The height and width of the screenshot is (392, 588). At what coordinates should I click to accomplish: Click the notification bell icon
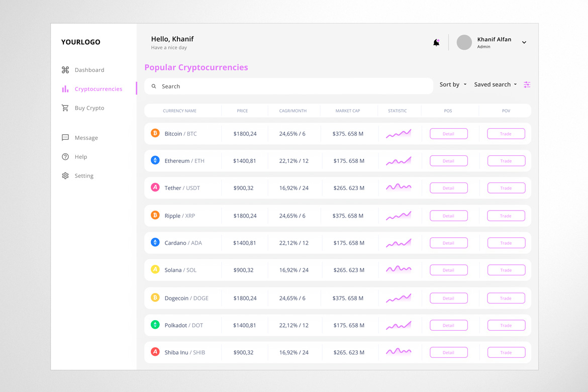[x=436, y=43]
